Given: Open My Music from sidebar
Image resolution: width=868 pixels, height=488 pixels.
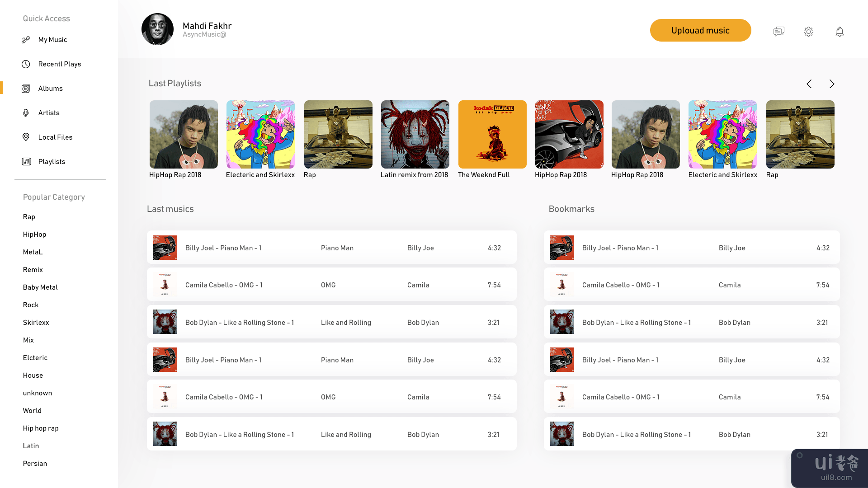Looking at the screenshot, I should (53, 39).
